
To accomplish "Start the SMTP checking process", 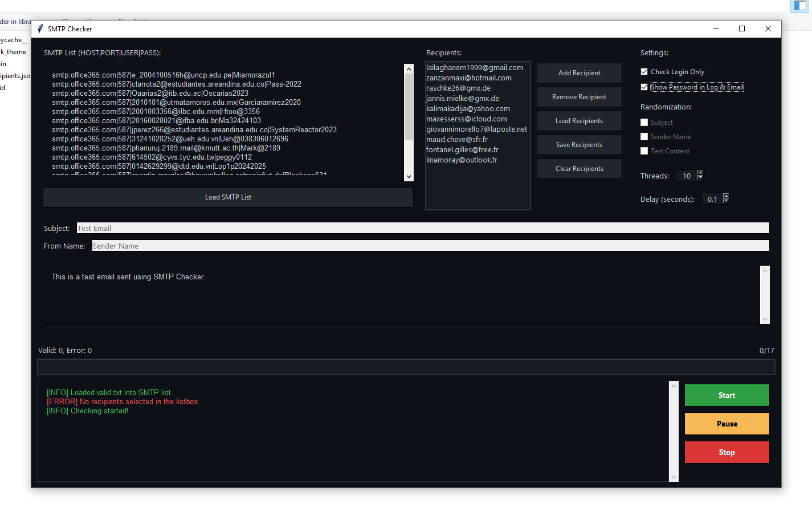I will click(x=727, y=395).
